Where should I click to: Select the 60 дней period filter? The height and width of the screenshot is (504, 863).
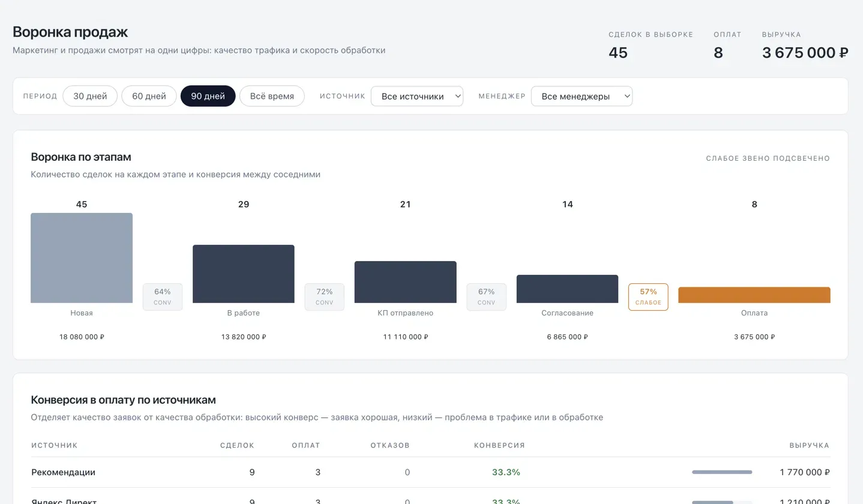pyautogui.click(x=149, y=96)
